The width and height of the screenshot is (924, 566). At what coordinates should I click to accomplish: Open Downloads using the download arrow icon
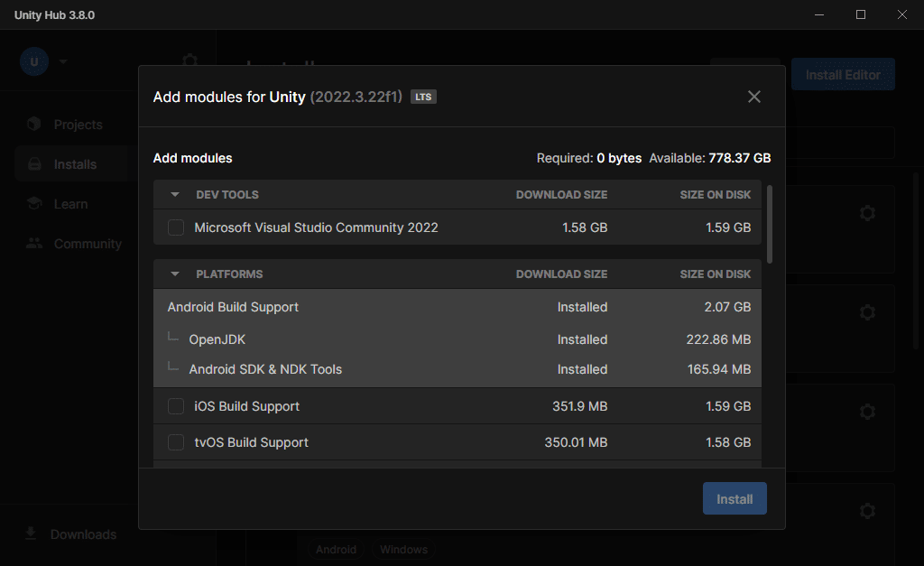click(31, 534)
